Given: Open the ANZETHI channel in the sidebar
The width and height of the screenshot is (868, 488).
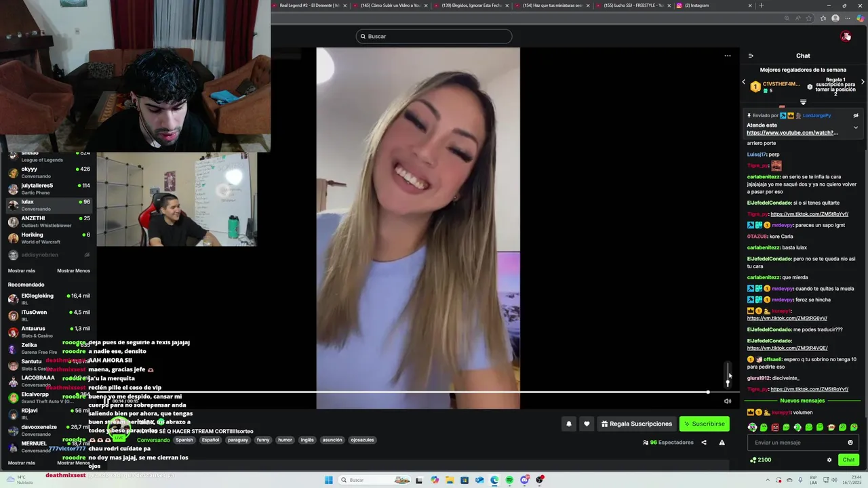Looking at the screenshot, I should point(49,222).
